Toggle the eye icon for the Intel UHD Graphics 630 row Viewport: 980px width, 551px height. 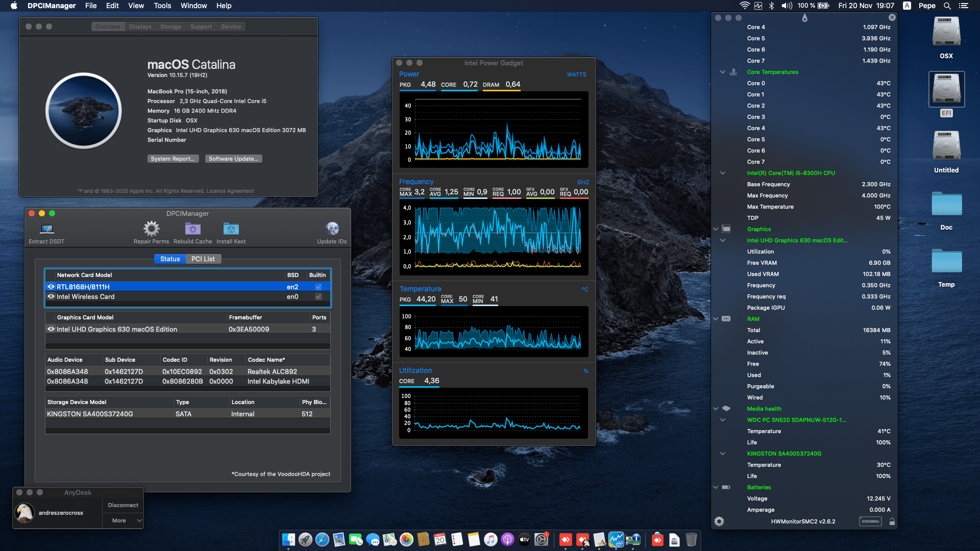(51, 329)
